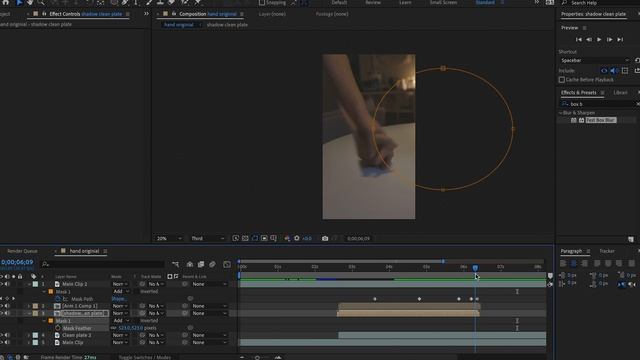Switch to the Render Queue tab
Screen dimensions: 640x360
[x=22, y=251]
